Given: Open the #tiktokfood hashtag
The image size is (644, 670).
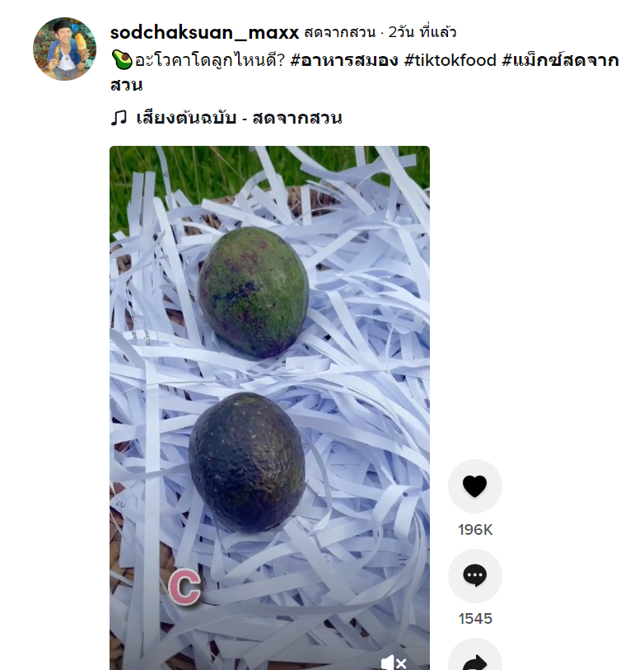Looking at the screenshot, I should [x=450, y=60].
